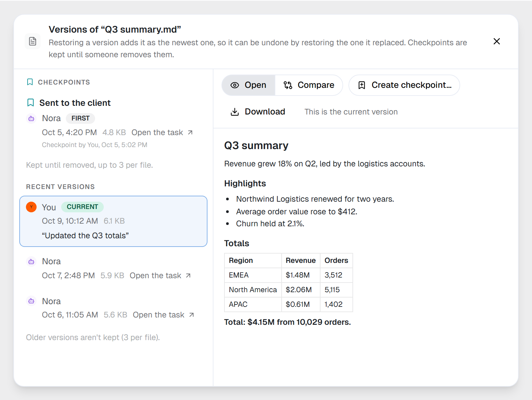Click the bookmark icon beside Sent to the client
The height and width of the screenshot is (400, 532).
[31, 103]
